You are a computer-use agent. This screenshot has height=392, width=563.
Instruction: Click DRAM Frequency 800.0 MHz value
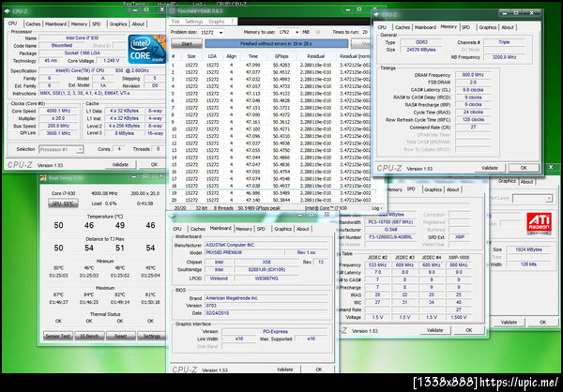tap(473, 75)
